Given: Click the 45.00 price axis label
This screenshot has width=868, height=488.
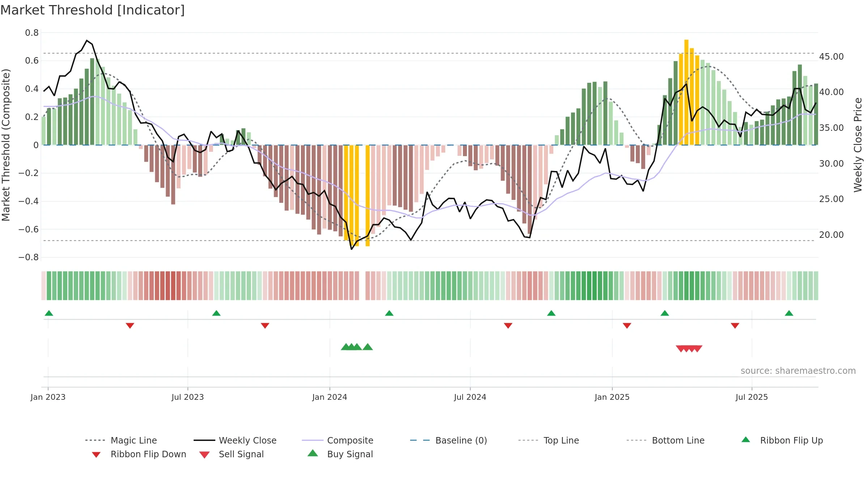Looking at the screenshot, I should pyautogui.click(x=831, y=57).
